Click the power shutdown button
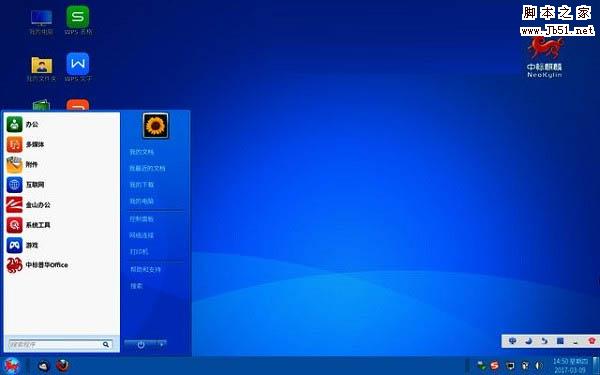 click(141, 345)
